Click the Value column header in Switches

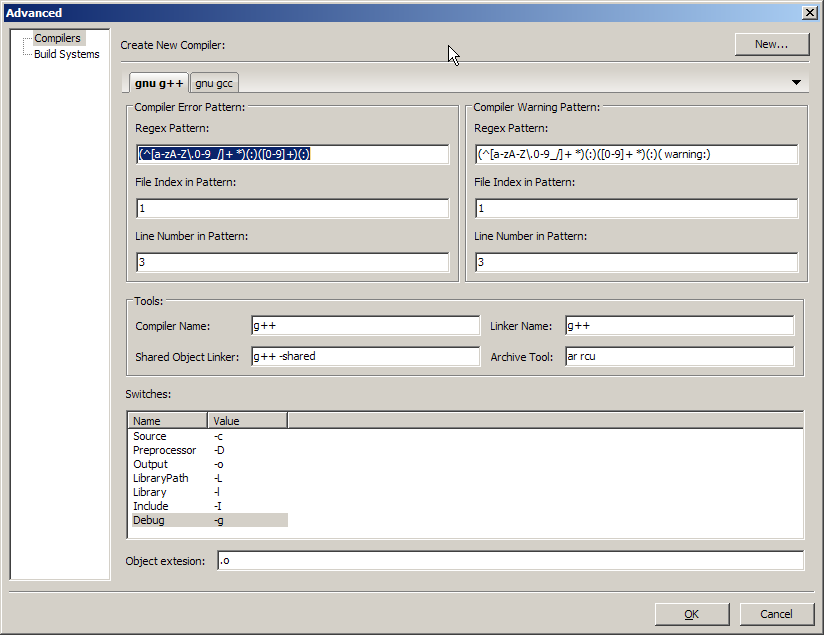tap(247, 421)
